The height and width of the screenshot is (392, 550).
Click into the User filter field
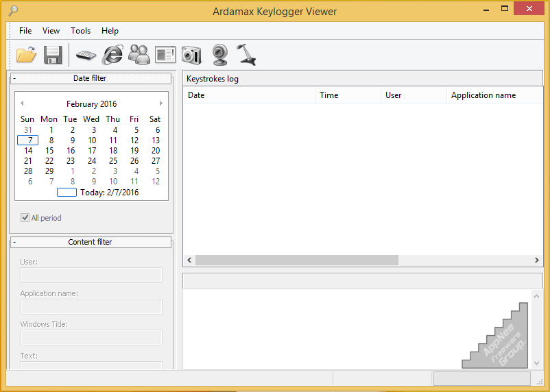[x=91, y=275]
